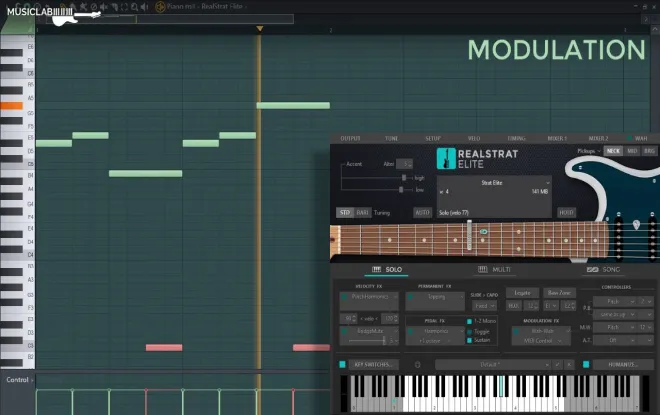This screenshot has width=660, height=415.
Task: Toggle the Harmonics pedal FX indicator
Action: click(x=410, y=331)
